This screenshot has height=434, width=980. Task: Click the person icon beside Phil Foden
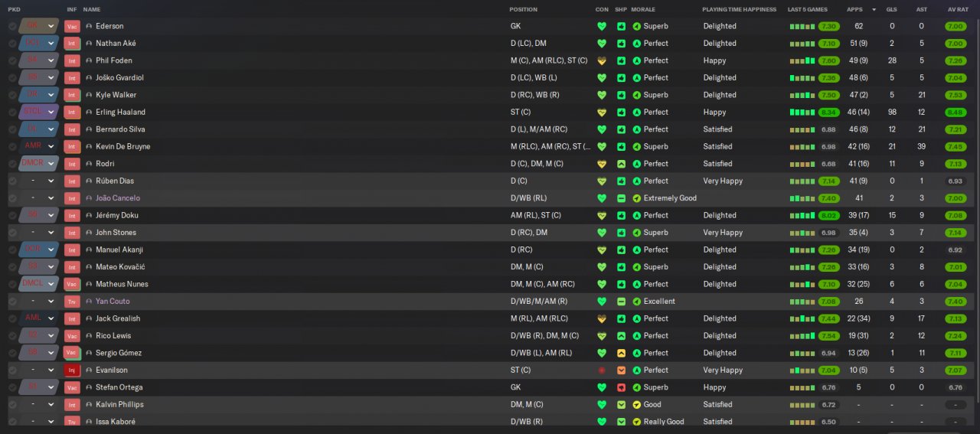[89, 60]
